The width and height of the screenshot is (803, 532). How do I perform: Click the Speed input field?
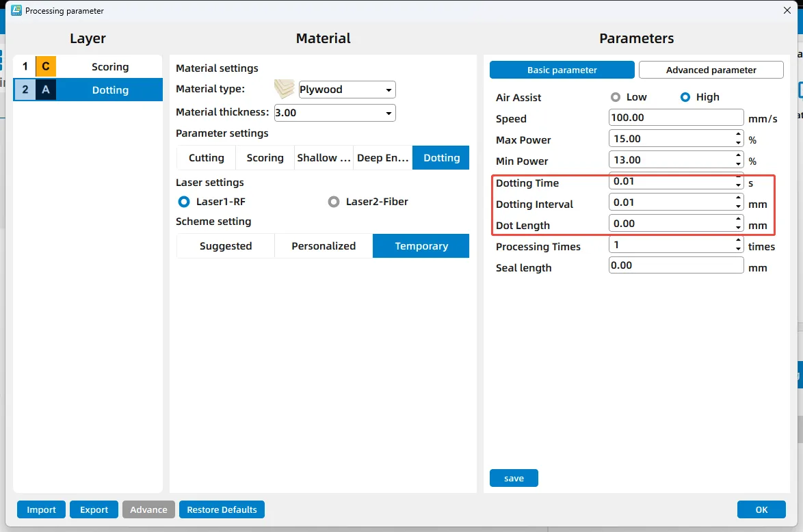tap(675, 118)
